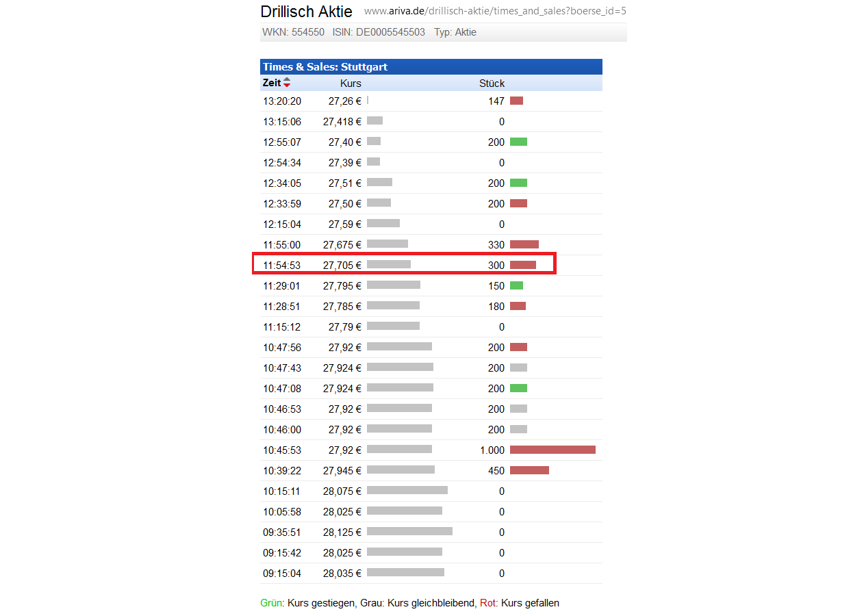
Task: Click the price 27,59 €
Action: pos(345,224)
